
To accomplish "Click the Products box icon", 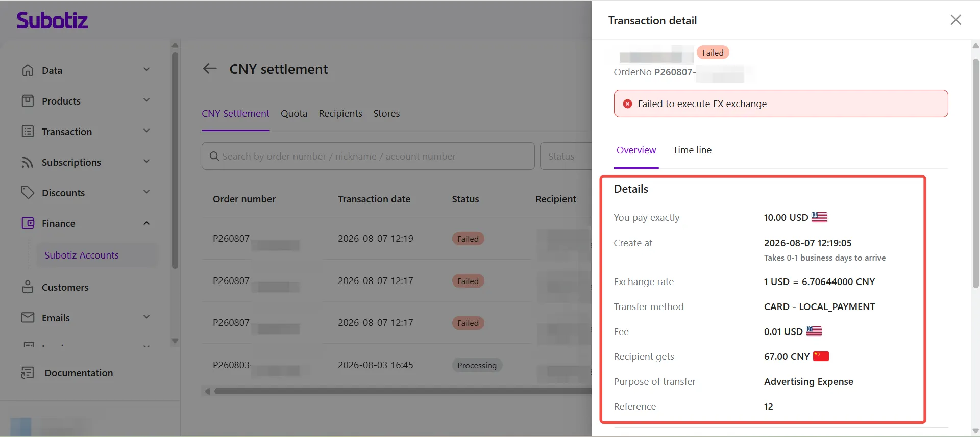I will point(28,101).
